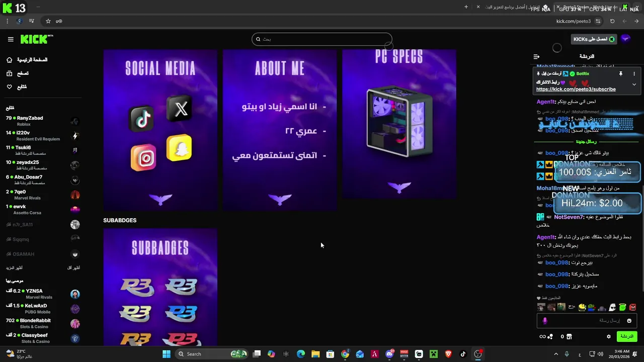Open recommended channel Classybeef
Screen dimensions: 644x362
(x=42, y=338)
